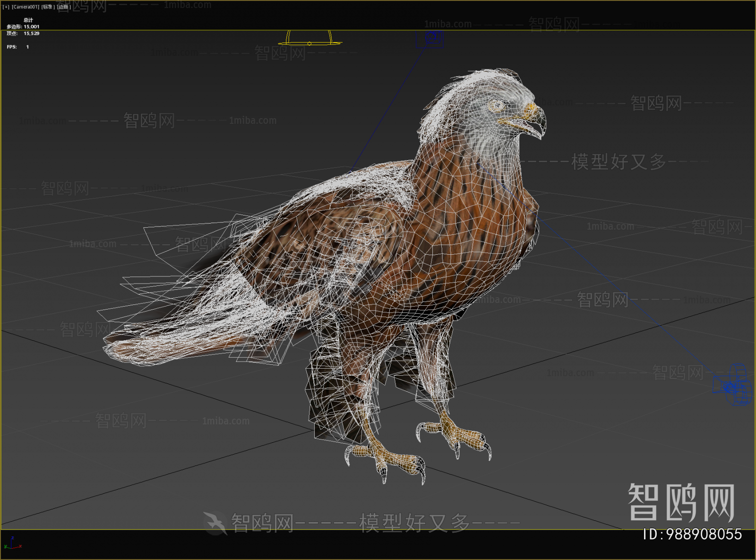Open the [边面] edged-faces display menu
This screenshot has width=756, height=560.
(x=63, y=7)
